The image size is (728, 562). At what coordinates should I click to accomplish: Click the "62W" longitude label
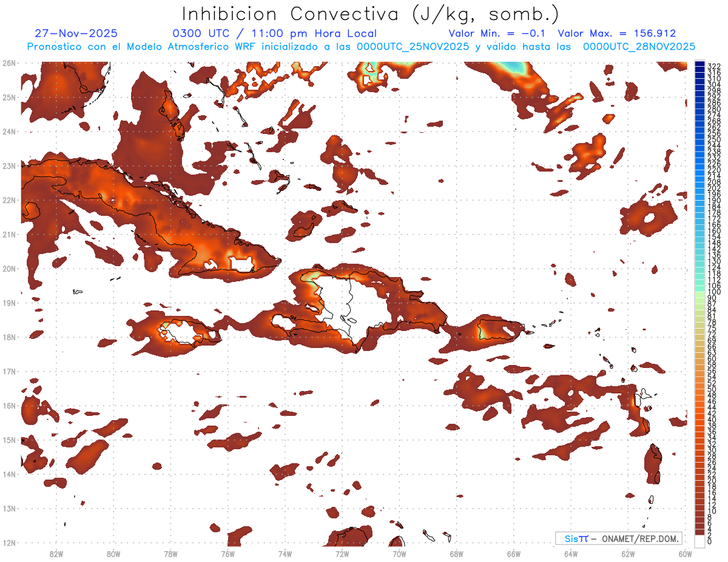628,553
